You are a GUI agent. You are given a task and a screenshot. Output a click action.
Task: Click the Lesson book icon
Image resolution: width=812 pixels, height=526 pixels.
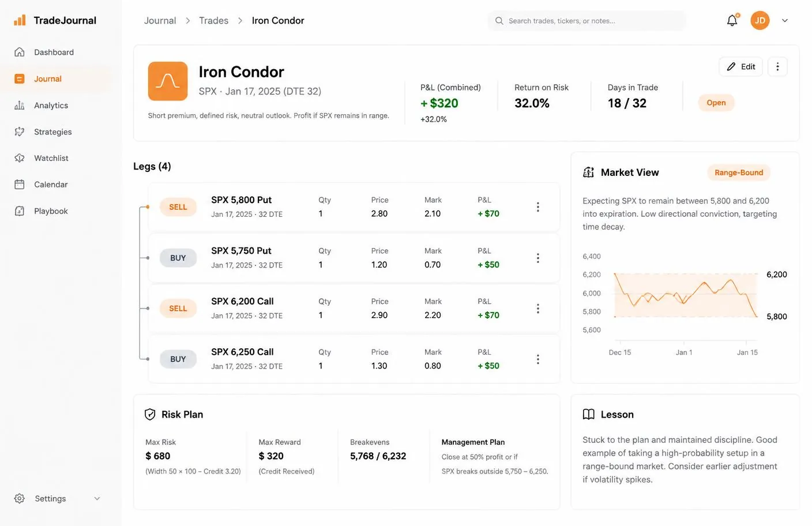(x=588, y=414)
